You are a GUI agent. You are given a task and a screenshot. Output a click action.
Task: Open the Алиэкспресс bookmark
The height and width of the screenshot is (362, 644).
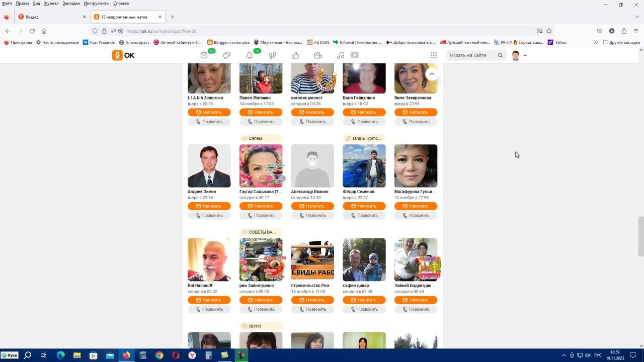[134, 43]
